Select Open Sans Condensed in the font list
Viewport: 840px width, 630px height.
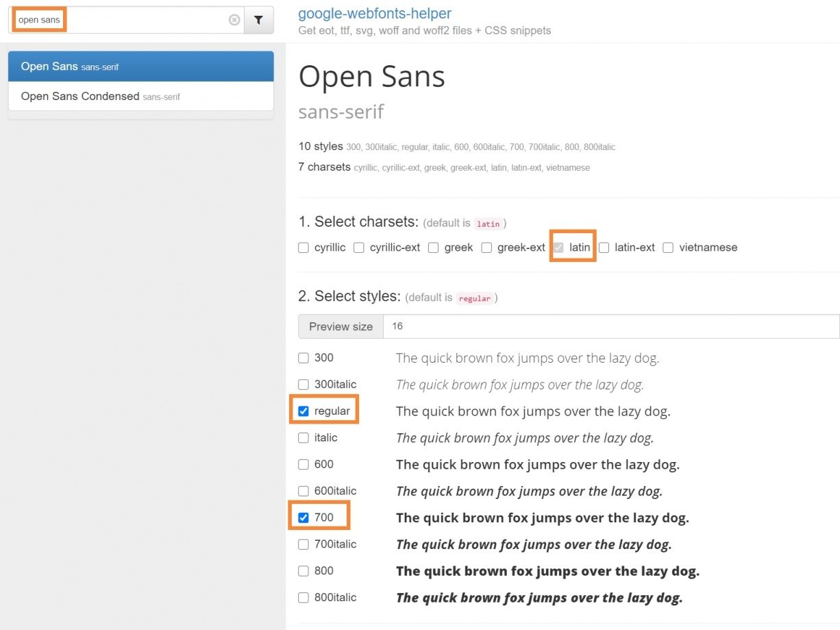(140, 97)
